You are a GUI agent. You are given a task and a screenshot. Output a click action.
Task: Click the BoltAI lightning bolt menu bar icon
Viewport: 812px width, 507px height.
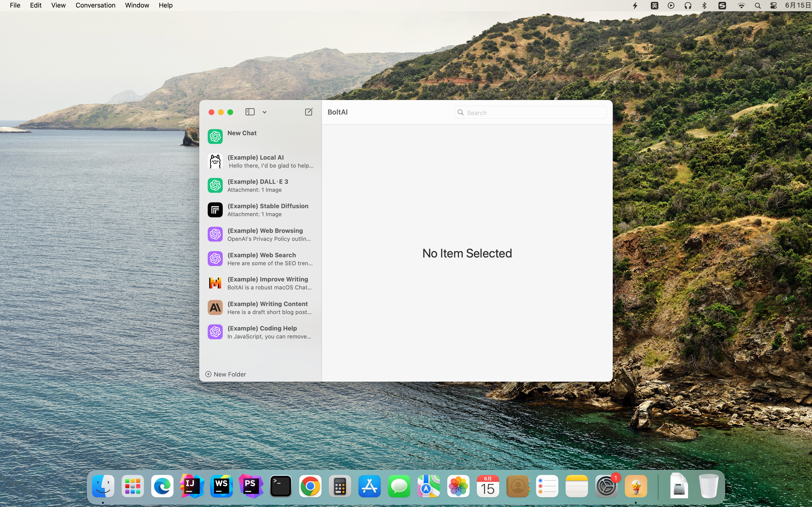pos(635,5)
